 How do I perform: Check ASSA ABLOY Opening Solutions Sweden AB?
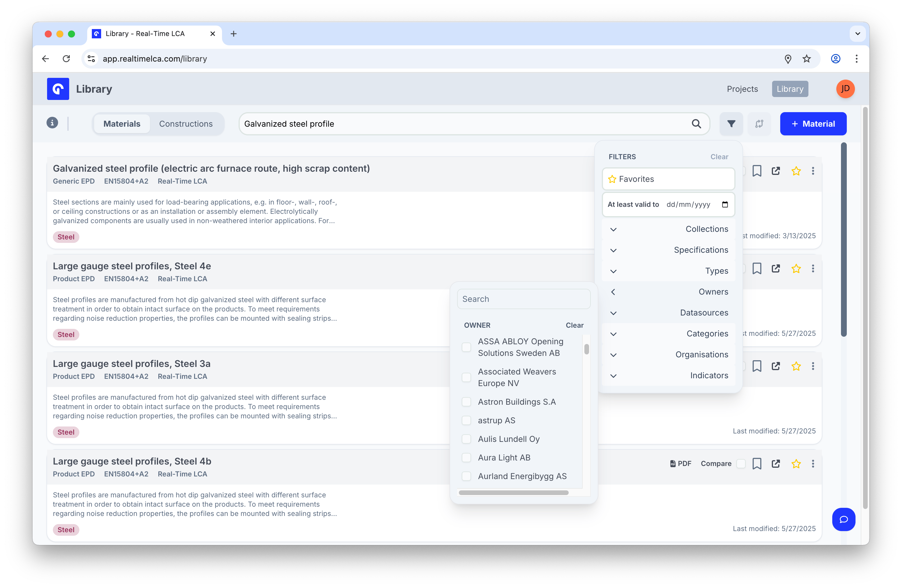point(466,347)
